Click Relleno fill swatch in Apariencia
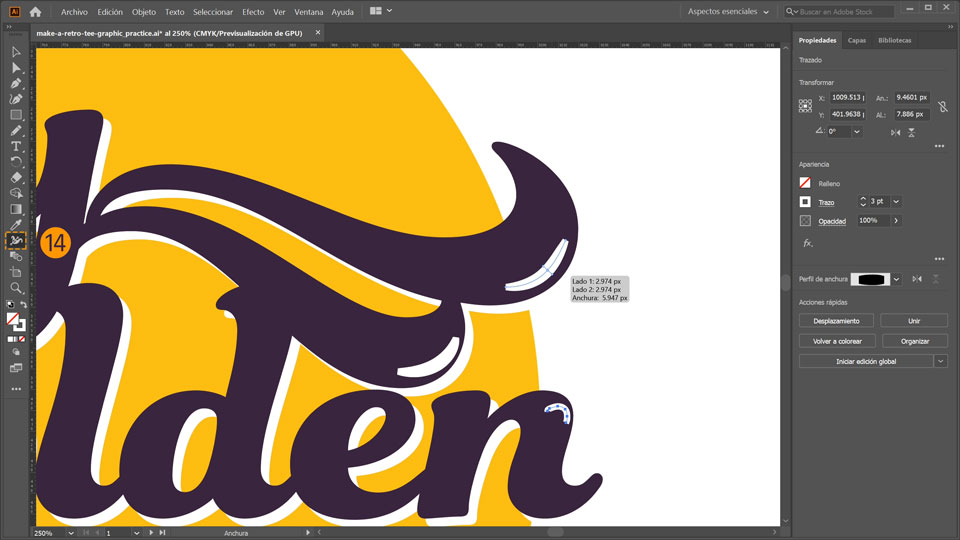This screenshot has height=540, width=960. 805,183
